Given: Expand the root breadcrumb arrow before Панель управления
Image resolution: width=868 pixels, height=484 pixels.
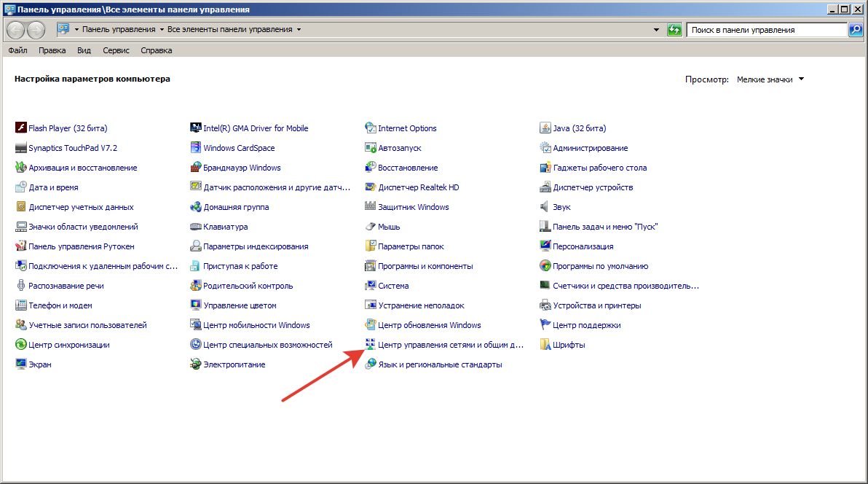Looking at the screenshot, I should coord(76,29).
